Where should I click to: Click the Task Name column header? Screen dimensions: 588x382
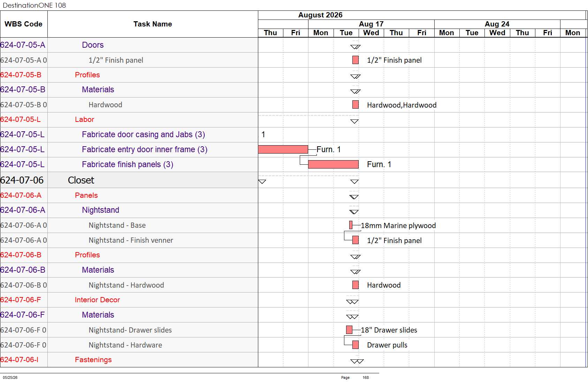coord(153,24)
